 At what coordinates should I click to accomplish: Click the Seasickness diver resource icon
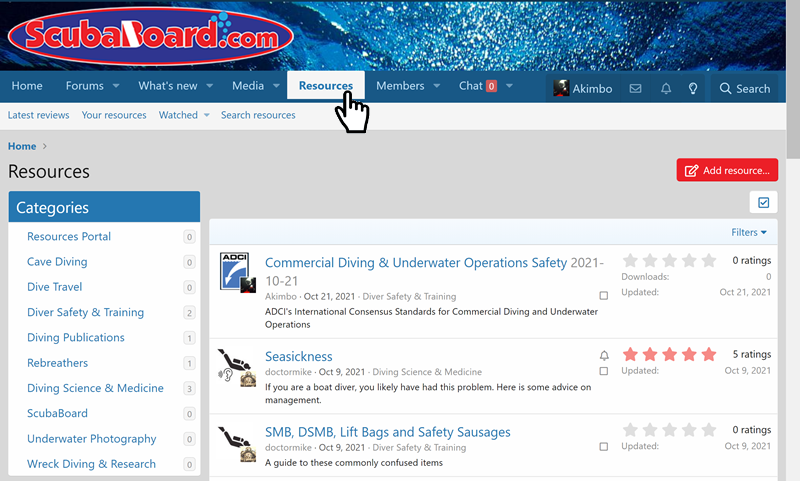237,367
